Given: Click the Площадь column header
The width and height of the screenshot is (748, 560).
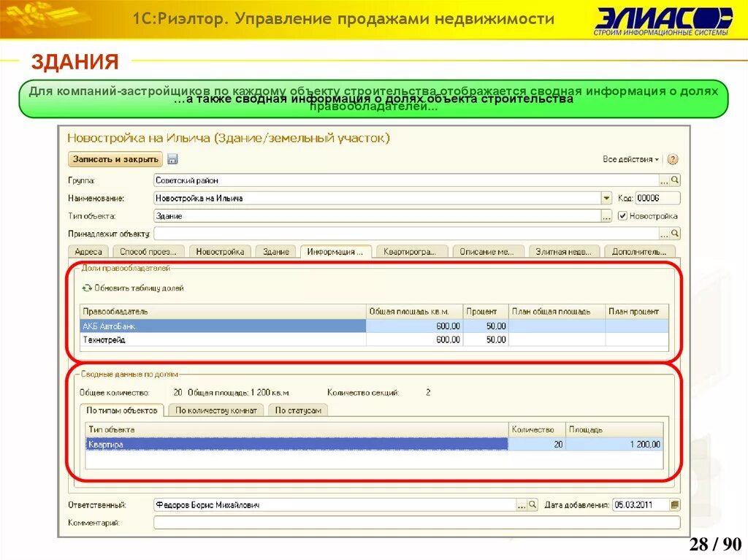Looking at the screenshot, I should pyautogui.click(x=615, y=429).
